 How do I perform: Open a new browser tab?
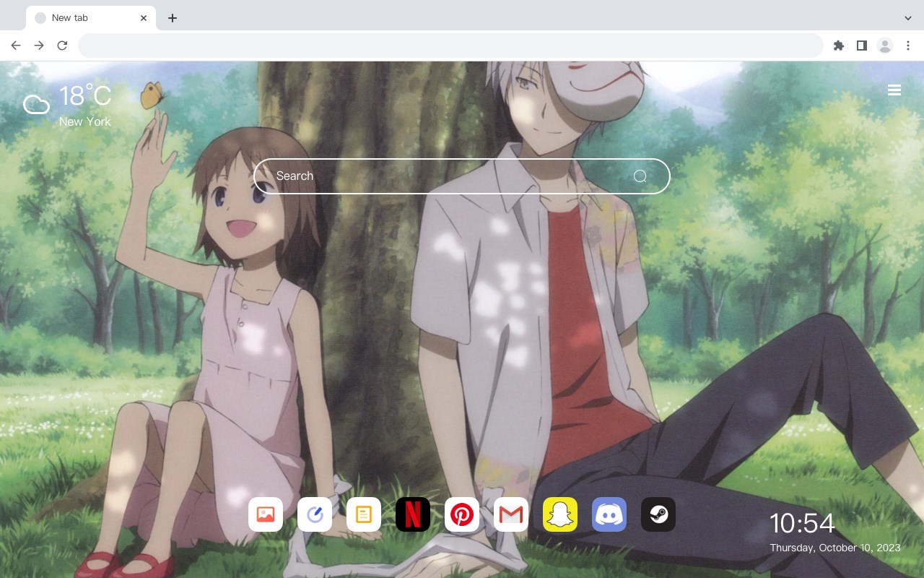pyautogui.click(x=172, y=18)
